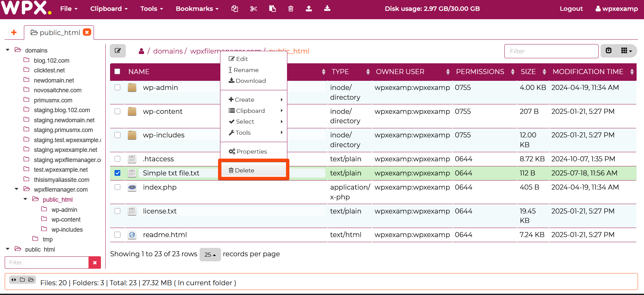Open the grid view options dropdown
Viewport: 644px width, 295px height.
626,51
